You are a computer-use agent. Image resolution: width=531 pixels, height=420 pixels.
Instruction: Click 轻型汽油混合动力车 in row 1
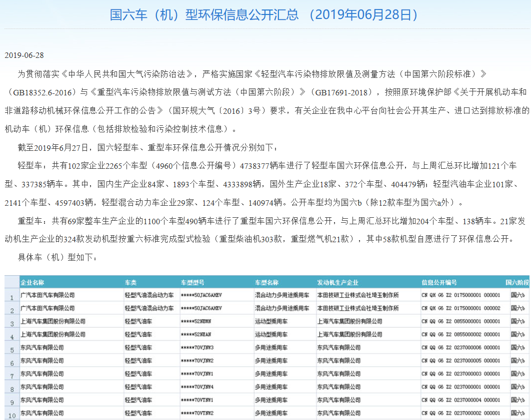(149, 295)
